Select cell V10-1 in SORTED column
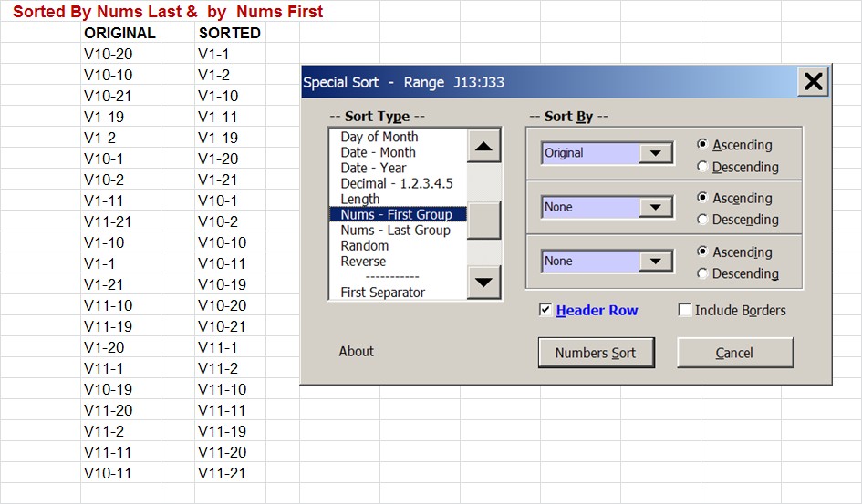The image size is (862, 504). click(x=230, y=201)
